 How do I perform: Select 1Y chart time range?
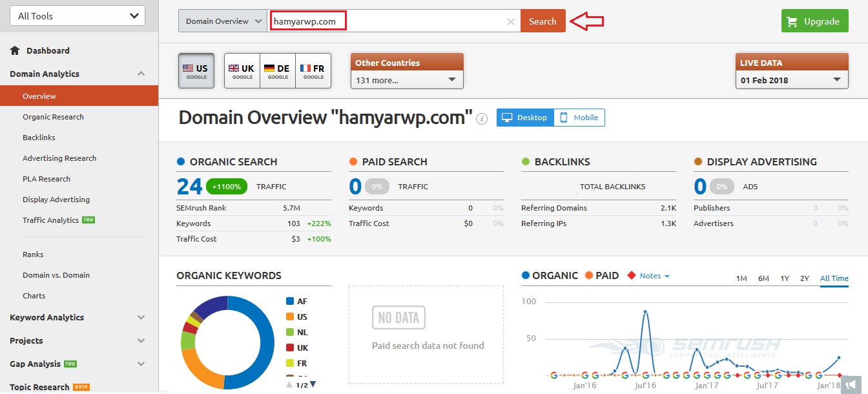tap(785, 278)
